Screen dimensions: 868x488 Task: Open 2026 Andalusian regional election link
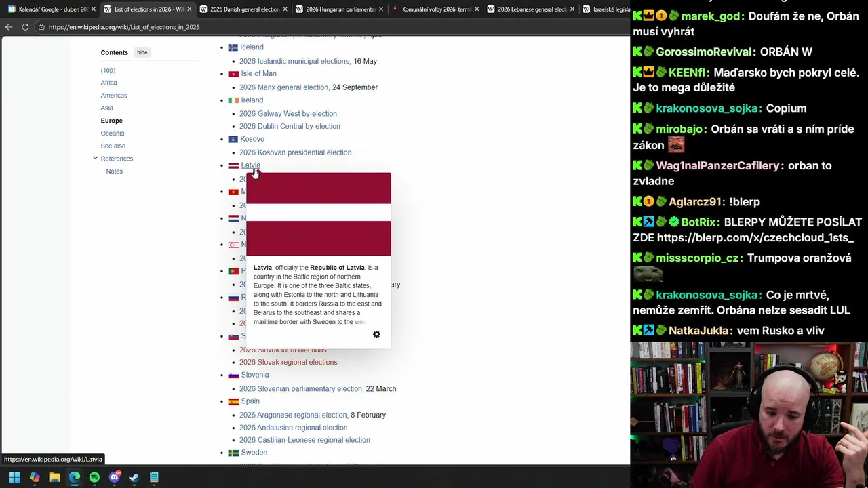pos(293,428)
